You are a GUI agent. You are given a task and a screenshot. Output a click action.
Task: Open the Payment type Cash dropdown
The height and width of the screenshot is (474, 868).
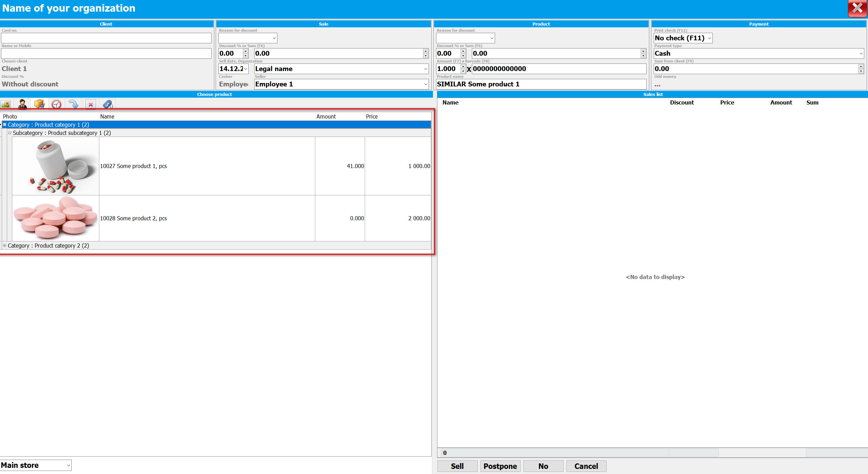coord(861,53)
